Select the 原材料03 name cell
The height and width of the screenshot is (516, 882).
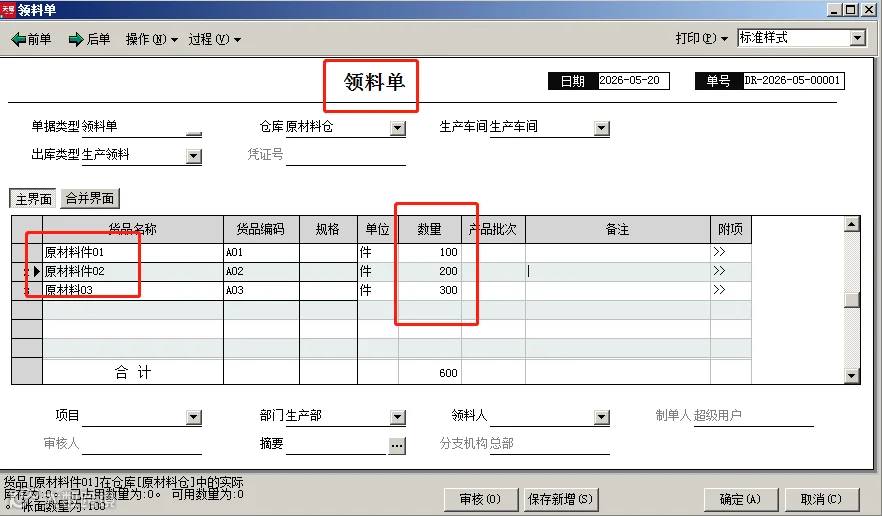(133, 290)
